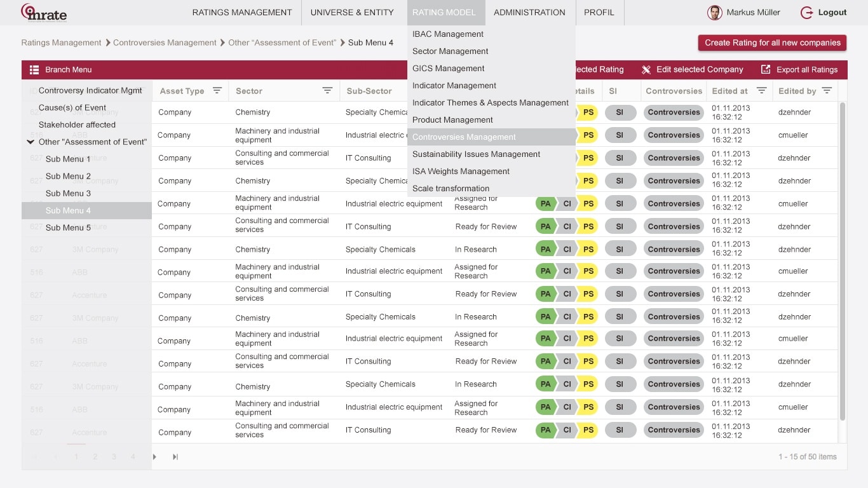868x488 pixels.
Task: Select Sustainability Issues Management menu entry
Action: click(x=476, y=154)
